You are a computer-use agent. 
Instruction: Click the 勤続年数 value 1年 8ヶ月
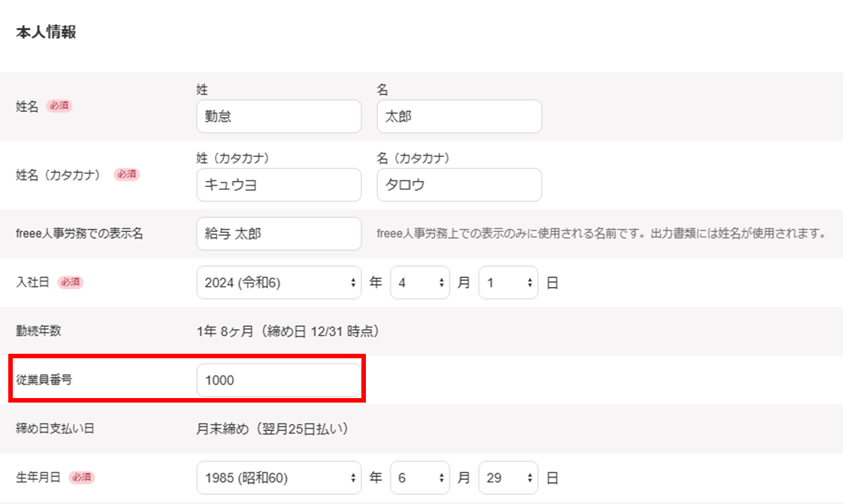click(287, 331)
